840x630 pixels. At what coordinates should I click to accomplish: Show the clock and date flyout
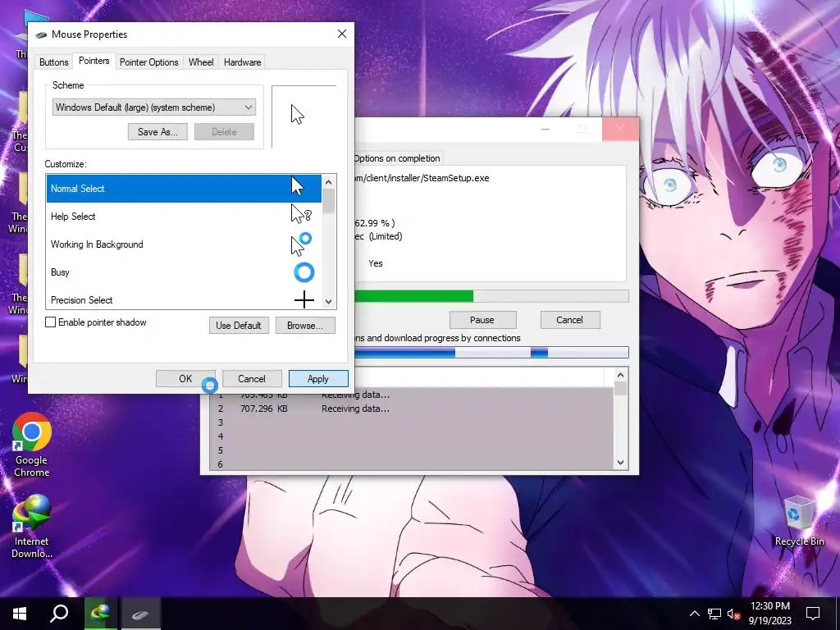tap(769, 614)
